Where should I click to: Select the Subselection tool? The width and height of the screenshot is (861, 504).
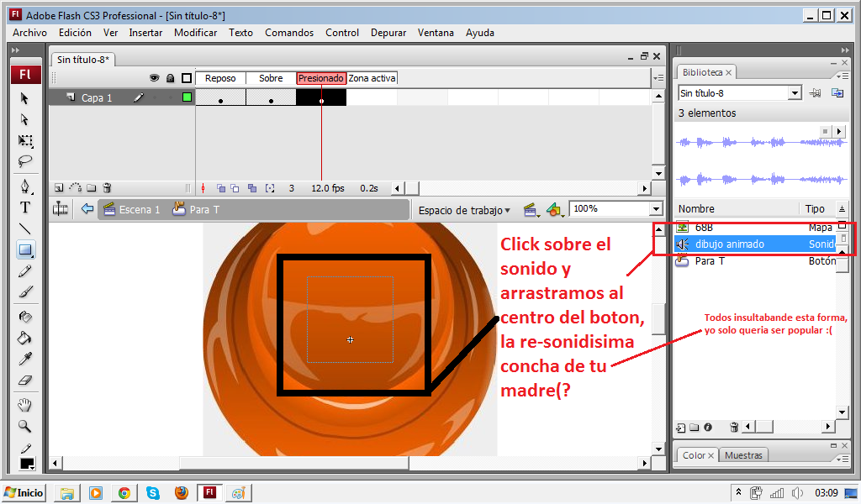click(24, 119)
